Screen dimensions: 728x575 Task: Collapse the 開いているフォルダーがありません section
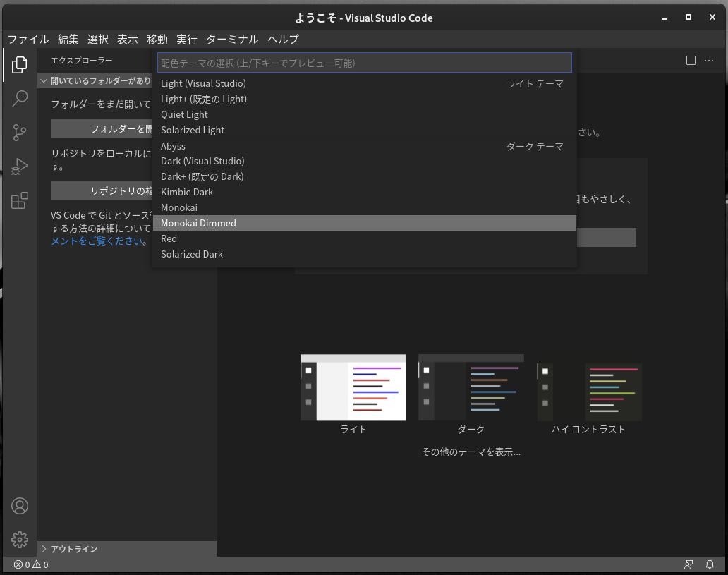(95, 81)
